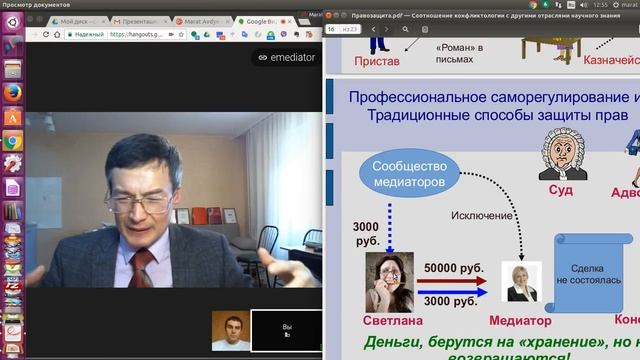
Task: Copy the emediator call link
Action: point(287,58)
